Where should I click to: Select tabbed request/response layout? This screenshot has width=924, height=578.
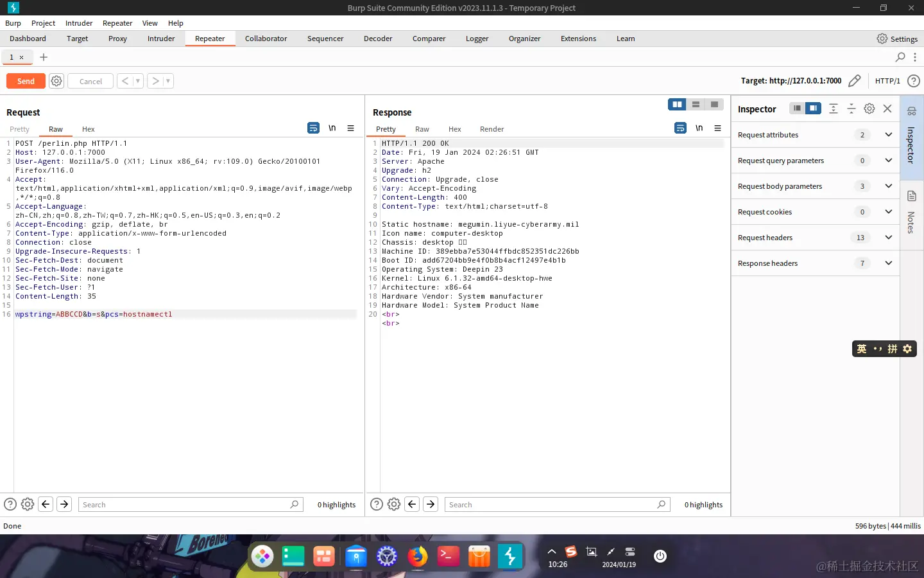pyautogui.click(x=714, y=105)
